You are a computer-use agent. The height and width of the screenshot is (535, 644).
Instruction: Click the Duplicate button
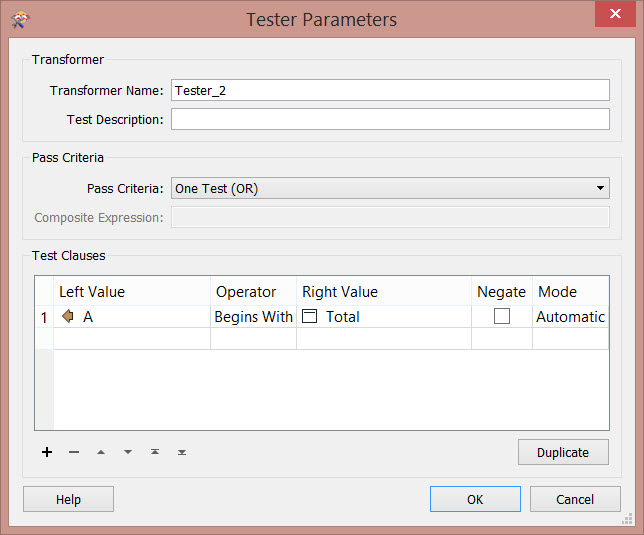click(x=563, y=452)
